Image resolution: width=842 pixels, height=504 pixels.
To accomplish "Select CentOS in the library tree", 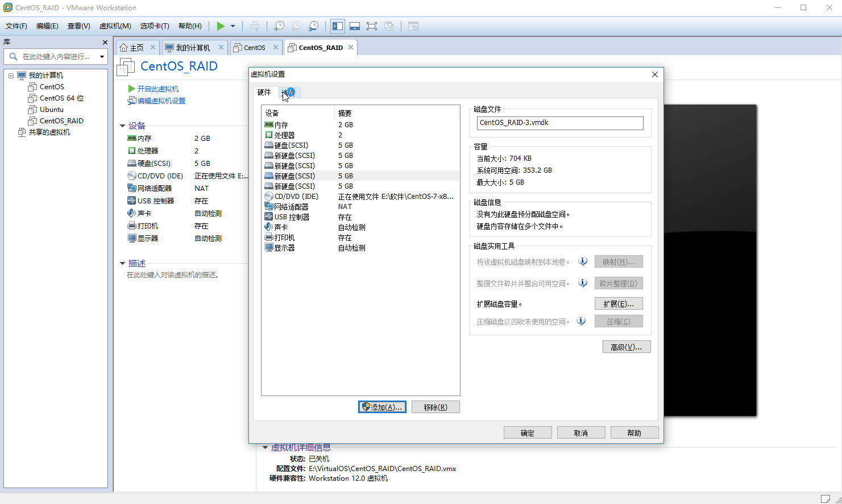I will coord(52,87).
